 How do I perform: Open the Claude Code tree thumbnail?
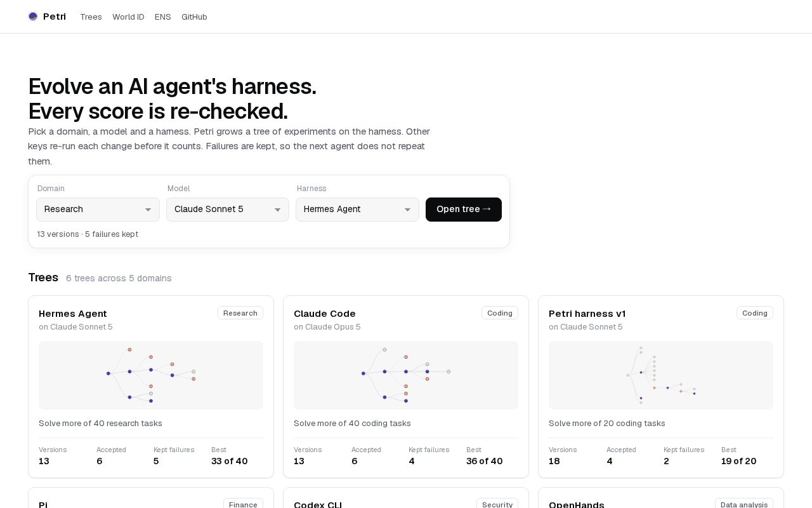click(x=406, y=375)
